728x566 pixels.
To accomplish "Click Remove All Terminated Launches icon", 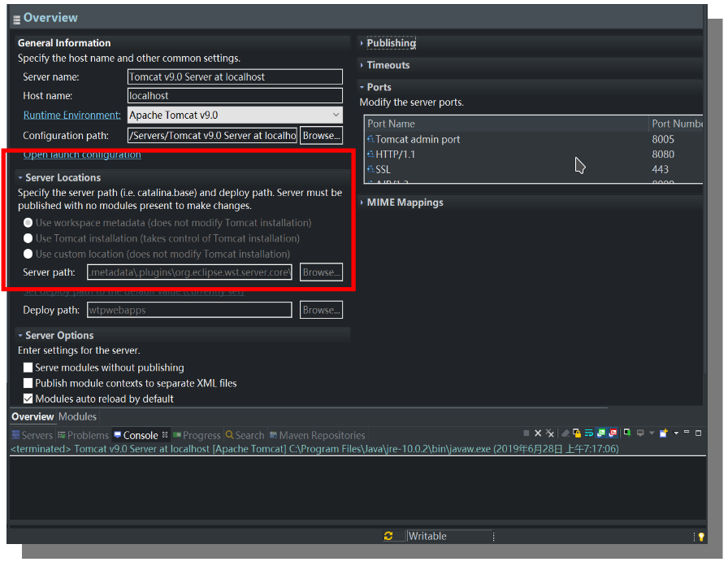I will click(550, 434).
